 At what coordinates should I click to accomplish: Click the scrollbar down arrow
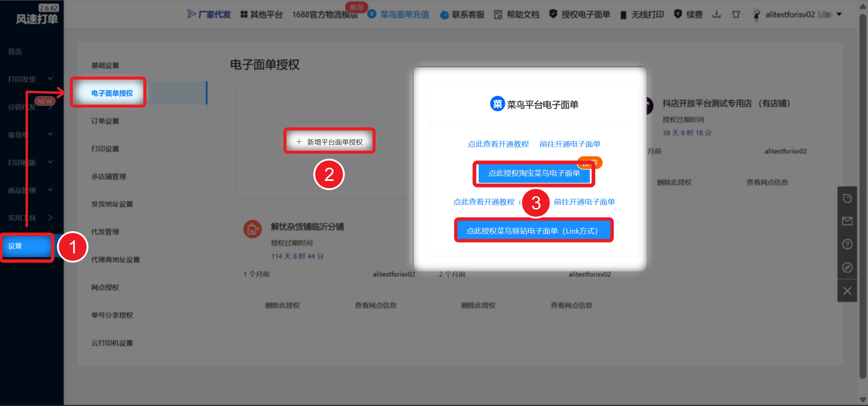(x=863, y=400)
